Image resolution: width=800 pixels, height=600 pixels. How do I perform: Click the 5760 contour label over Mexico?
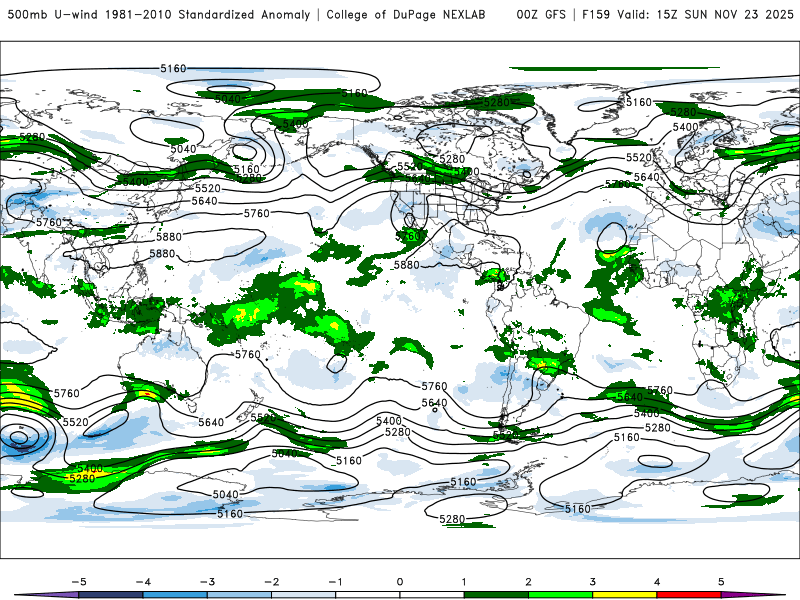[409, 236]
